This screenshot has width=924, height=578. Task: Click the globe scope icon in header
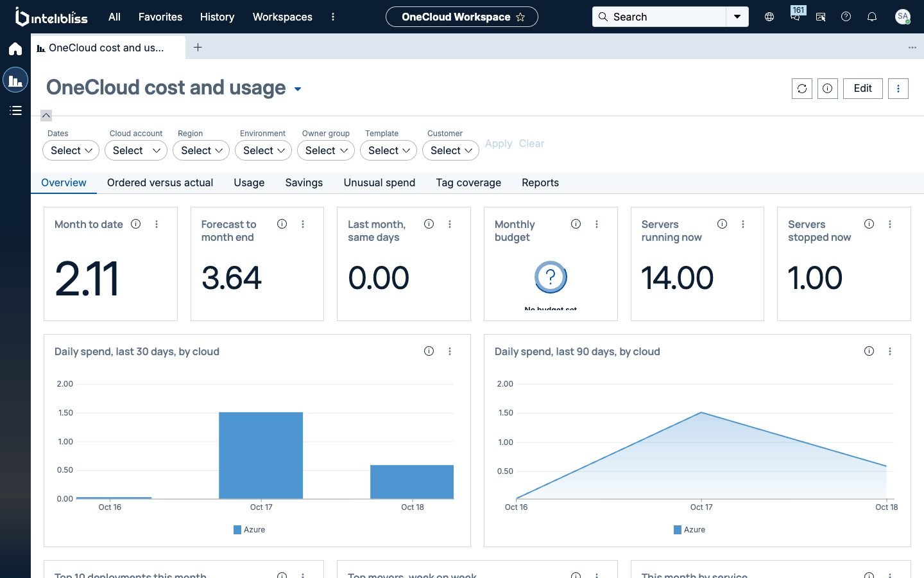[x=769, y=17]
